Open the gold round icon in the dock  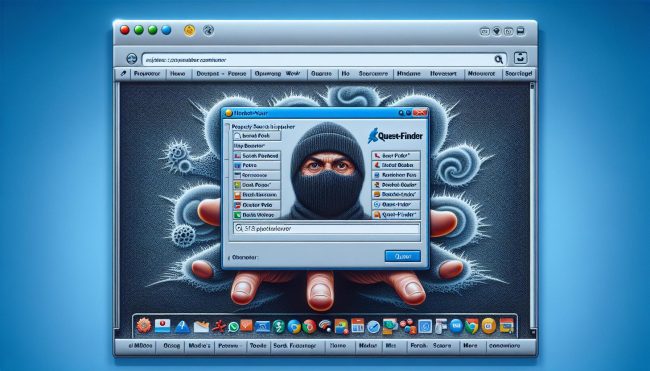pos(489,326)
